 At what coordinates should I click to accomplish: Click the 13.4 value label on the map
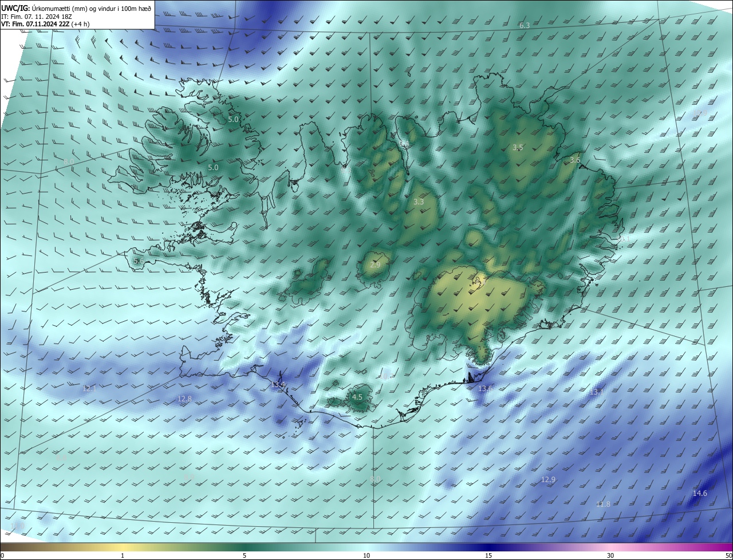point(278,384)
